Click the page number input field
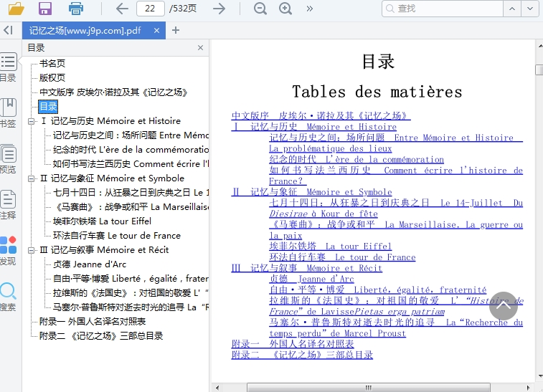 (x=149, y=9)
